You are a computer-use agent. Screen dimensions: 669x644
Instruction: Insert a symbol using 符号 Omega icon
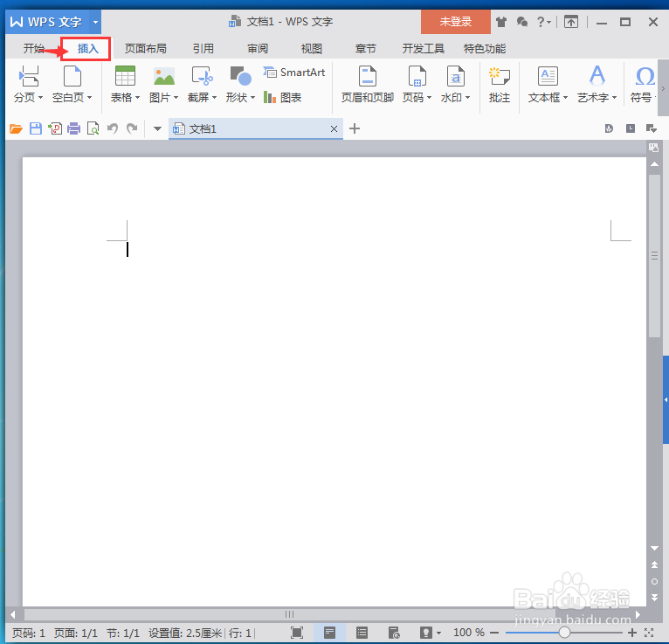[645, 76]
